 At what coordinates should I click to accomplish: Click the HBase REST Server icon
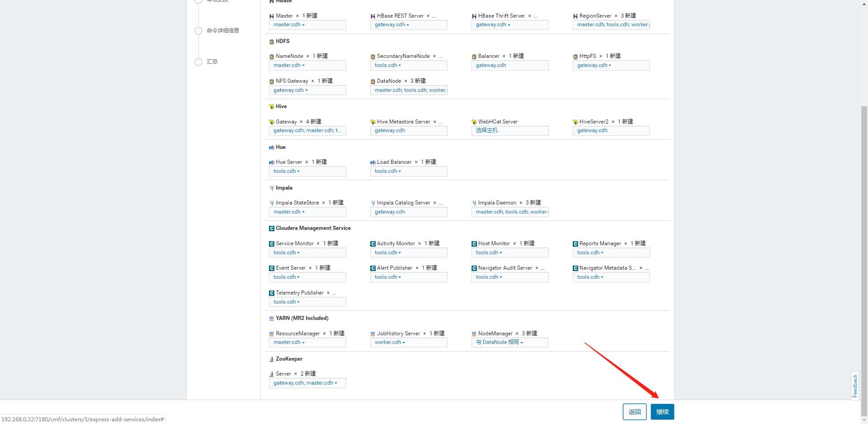pos(373,16)
